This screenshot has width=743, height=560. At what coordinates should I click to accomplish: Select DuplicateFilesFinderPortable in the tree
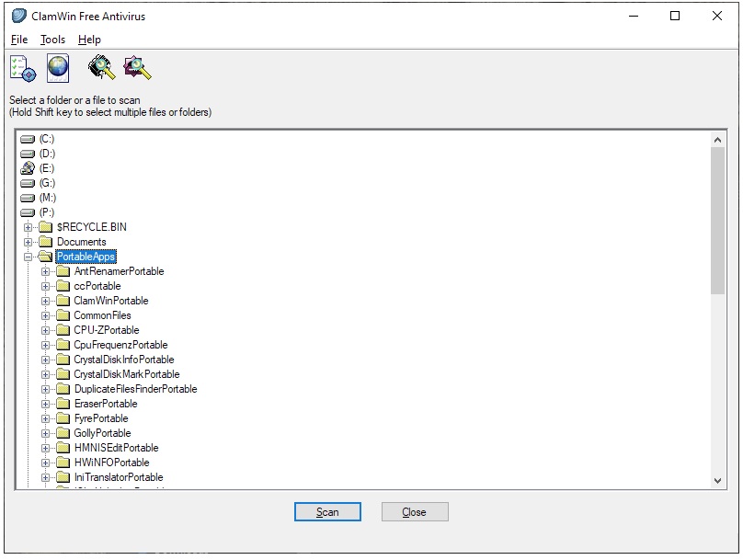click(135, 389)
